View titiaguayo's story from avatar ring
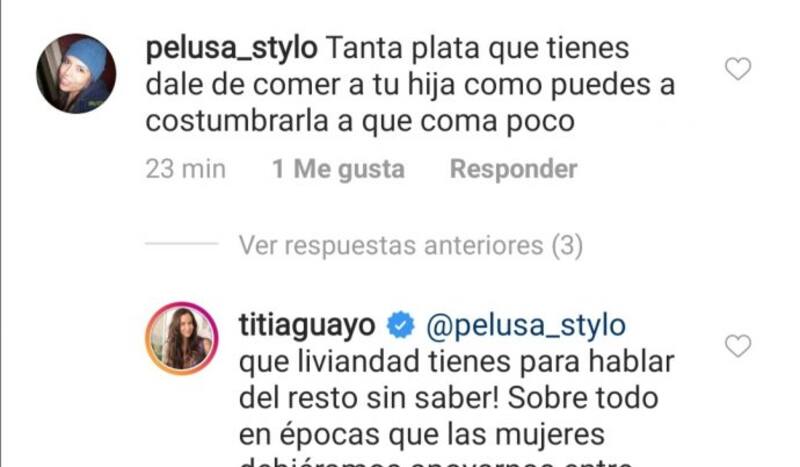This screenshot has height=467, width=800. point(182,338)
